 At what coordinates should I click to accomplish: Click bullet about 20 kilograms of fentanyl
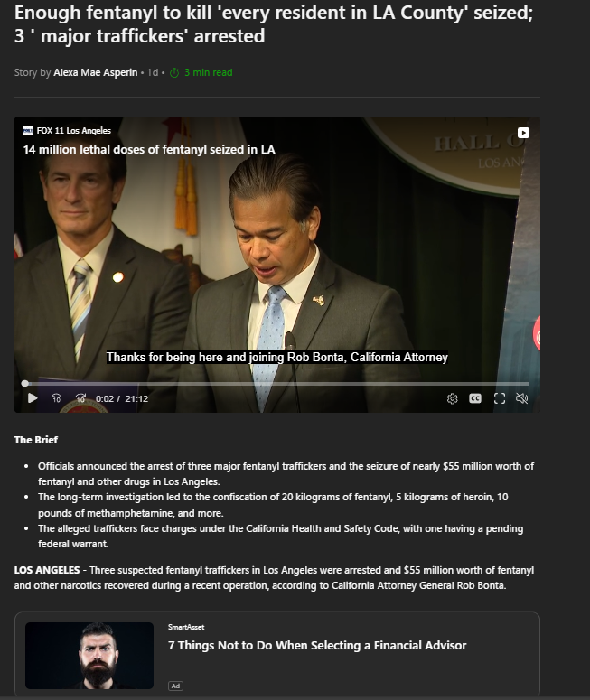pos(273,505)
